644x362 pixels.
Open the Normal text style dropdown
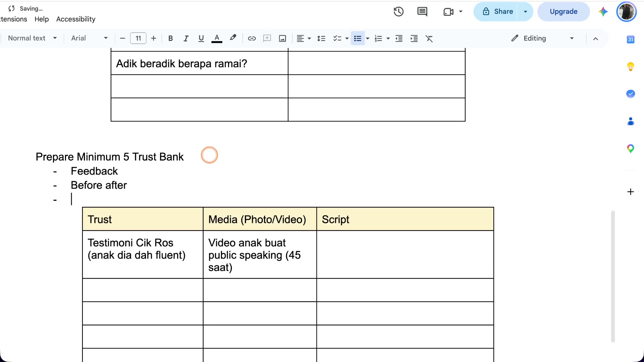[32, 38]
